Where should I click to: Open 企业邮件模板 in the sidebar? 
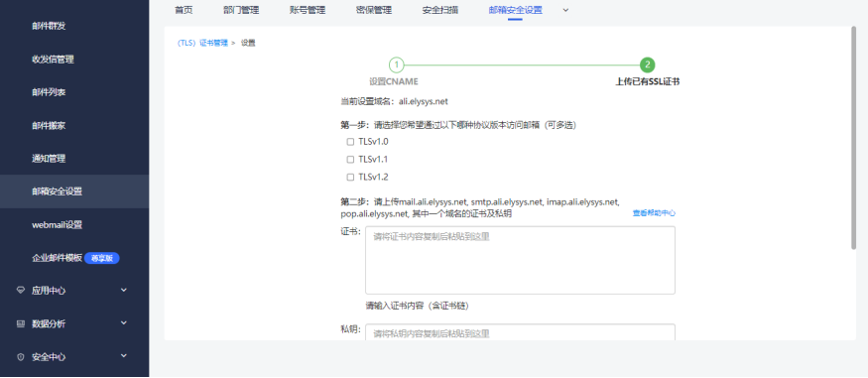[x=57, y=258]
